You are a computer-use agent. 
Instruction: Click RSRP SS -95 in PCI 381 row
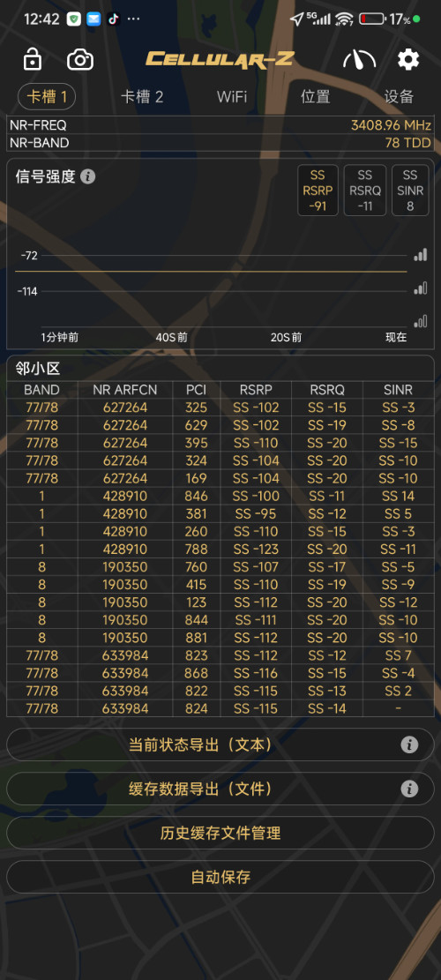pos(256,513)
